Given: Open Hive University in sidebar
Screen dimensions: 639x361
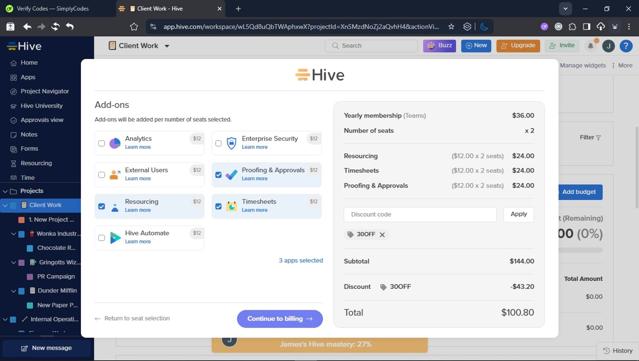Looking at the screenshot, I should (x=42, y=106).
